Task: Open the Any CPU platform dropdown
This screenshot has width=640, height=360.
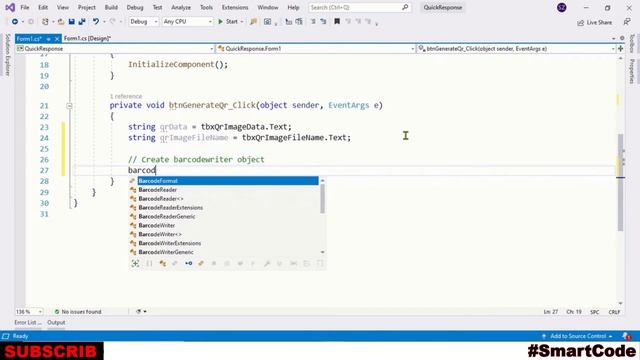Action: pos(187,22)
